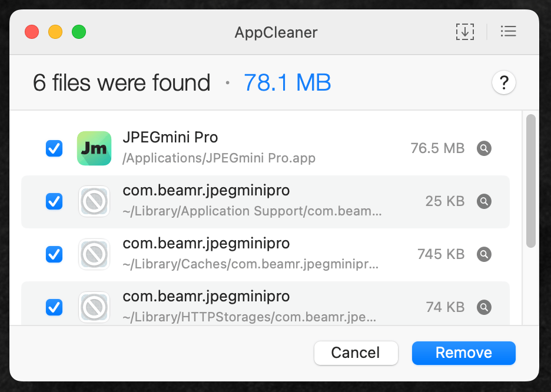Select the JPEGmini Pro row name
Image resolution: width=551 pixels, height=392 pixels.
pos(170,138)
